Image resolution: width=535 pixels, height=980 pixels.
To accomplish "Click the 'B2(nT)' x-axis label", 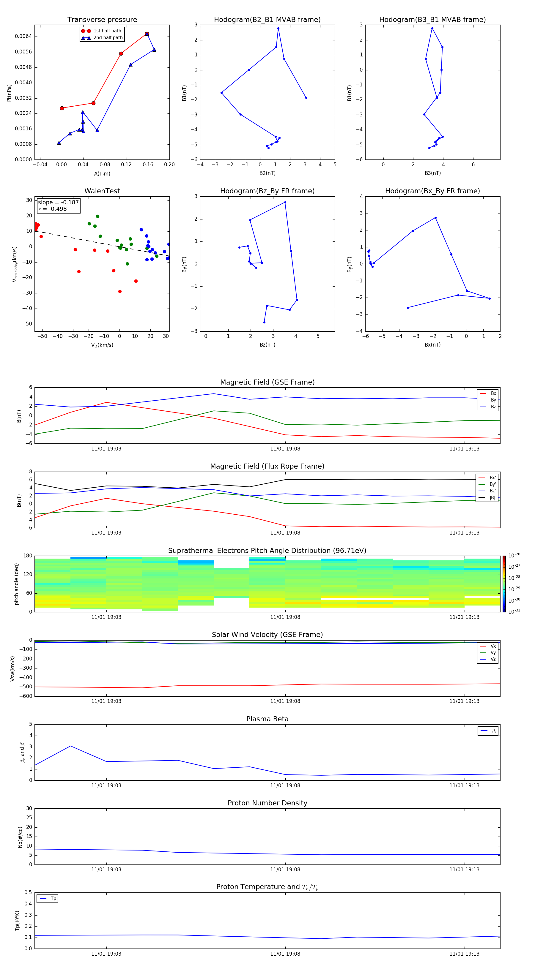I will click(267, 173).
